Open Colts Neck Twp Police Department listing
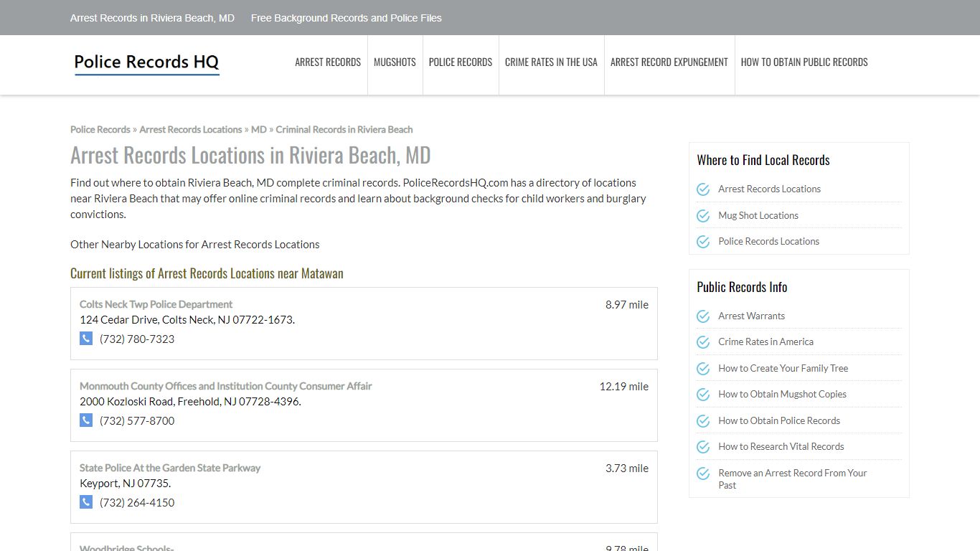 click(x=156, y=304)
